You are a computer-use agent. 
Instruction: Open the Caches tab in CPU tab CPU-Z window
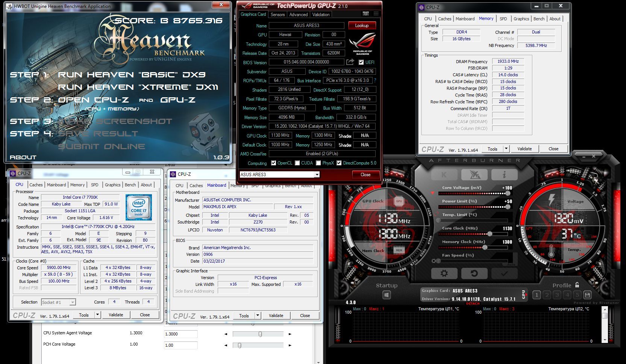(x=36, y=185)
